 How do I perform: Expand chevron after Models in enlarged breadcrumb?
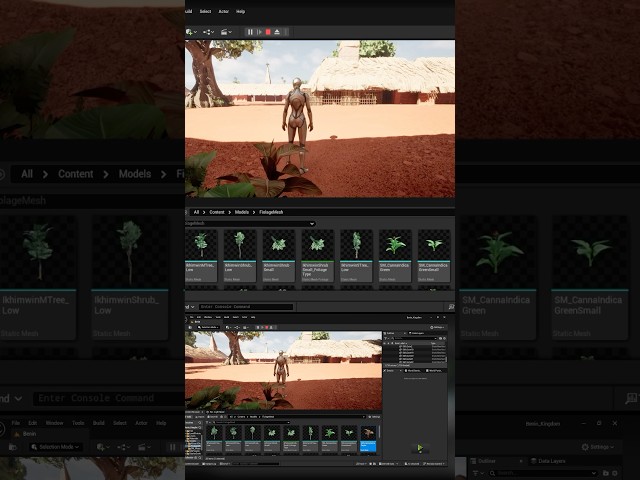pos(254,212)
